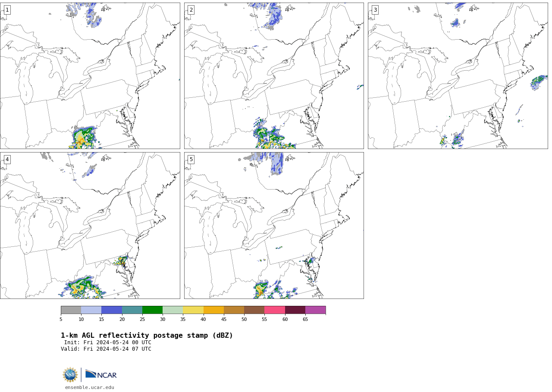This screenshot has height=392, width=552.
Task: Open ensemble member 3 reflectivity map
Action: (x=458, y=76)
